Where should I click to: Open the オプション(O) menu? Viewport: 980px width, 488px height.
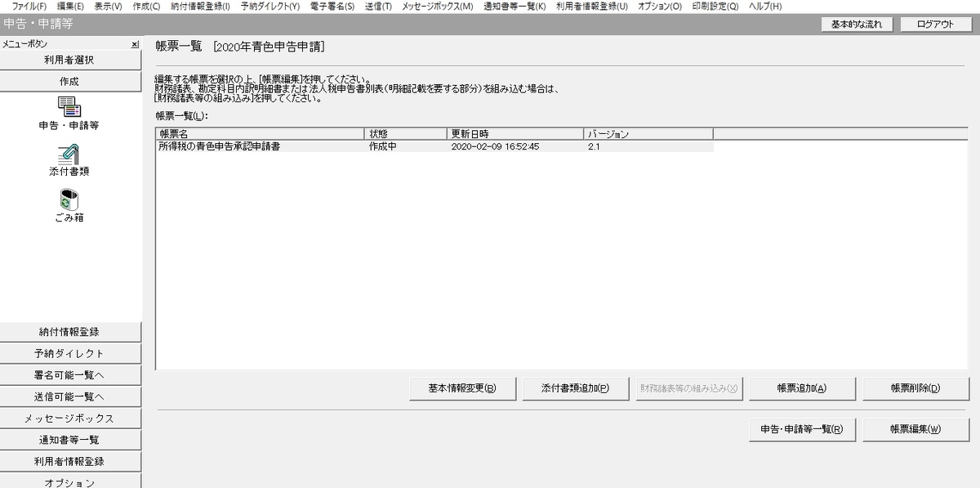pyautogui.click(x=660, y=7)
